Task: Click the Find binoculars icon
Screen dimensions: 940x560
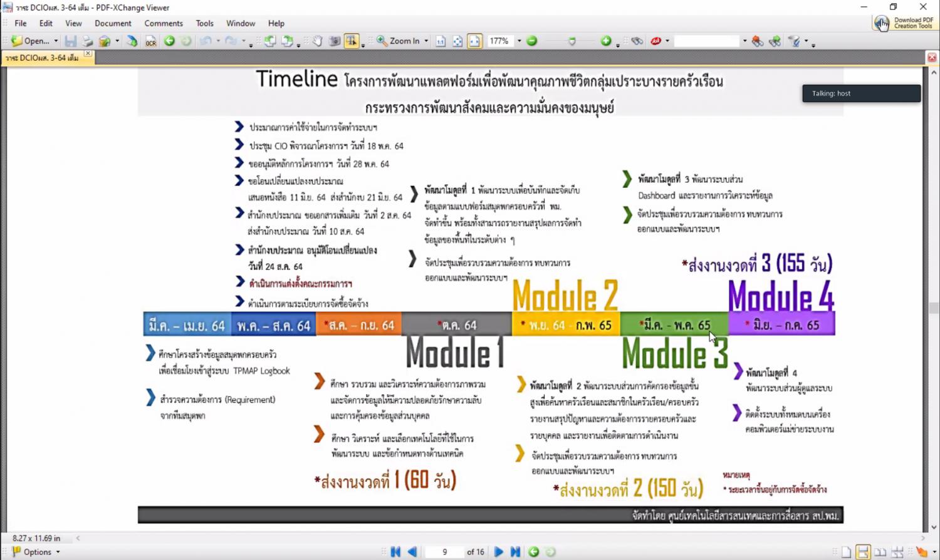Action: coord(637,41)
